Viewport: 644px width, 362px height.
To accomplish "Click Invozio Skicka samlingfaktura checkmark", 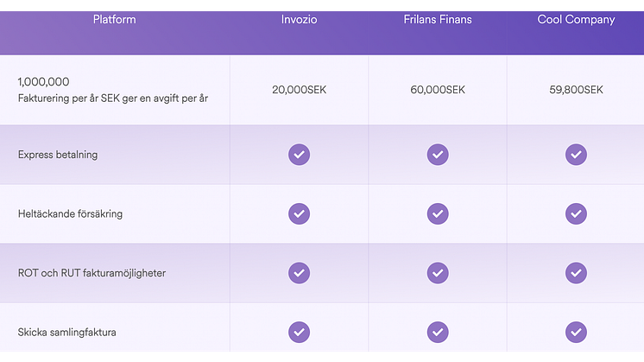I will click(299, 332).
